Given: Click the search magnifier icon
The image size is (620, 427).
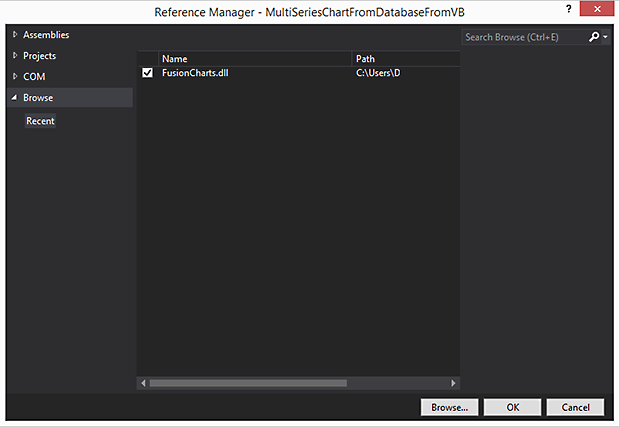Looking at the screenshot, I should (594, 37).
